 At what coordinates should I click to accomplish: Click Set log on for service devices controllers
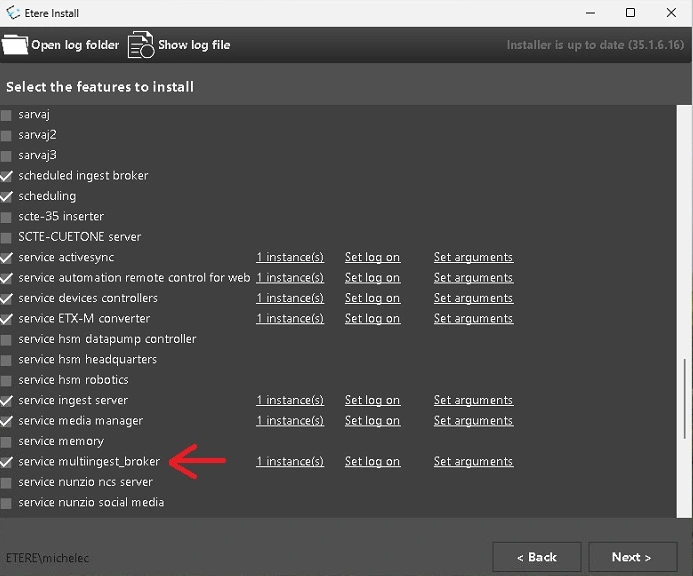coord(372,298)
